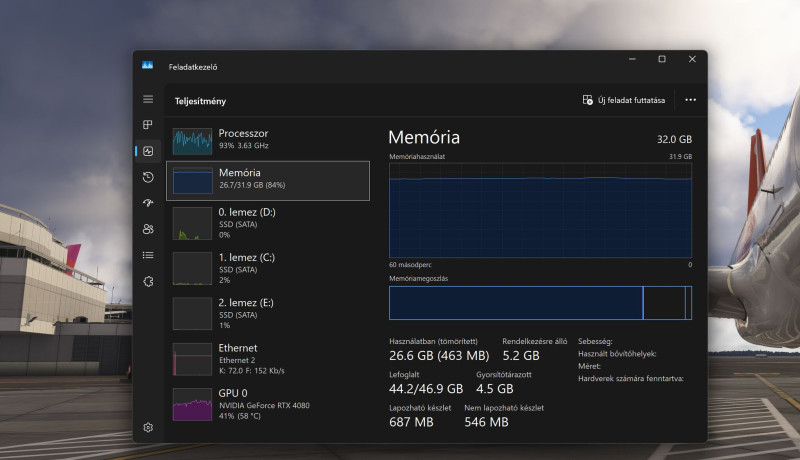Image resolution: width=800 pixels, height=460 pixels.
Task: Open the Users page icon
Action: (x=148, y=229)
